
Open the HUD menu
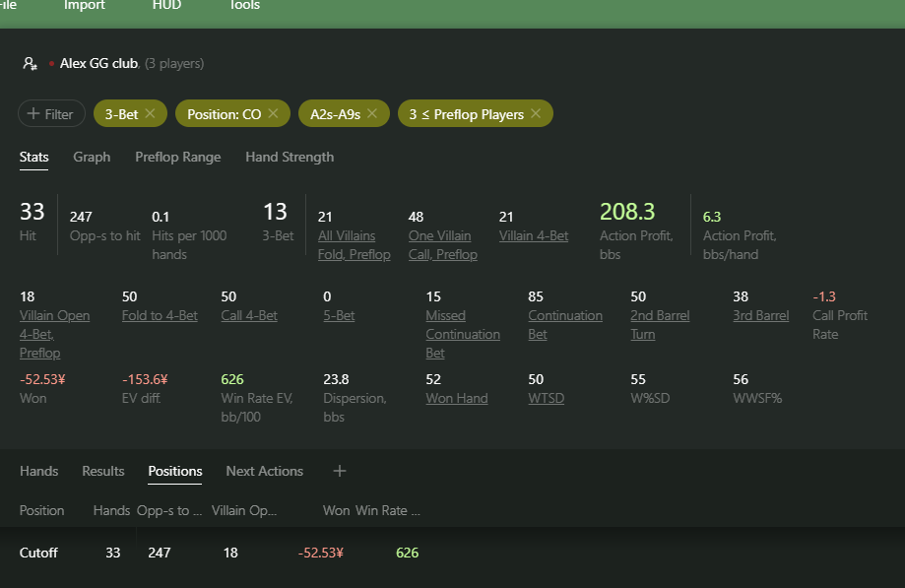tap(165, 6)
